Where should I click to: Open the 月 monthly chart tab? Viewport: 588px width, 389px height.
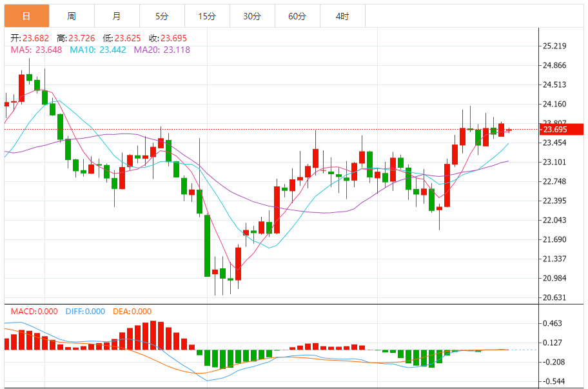(x=116, y=16)
